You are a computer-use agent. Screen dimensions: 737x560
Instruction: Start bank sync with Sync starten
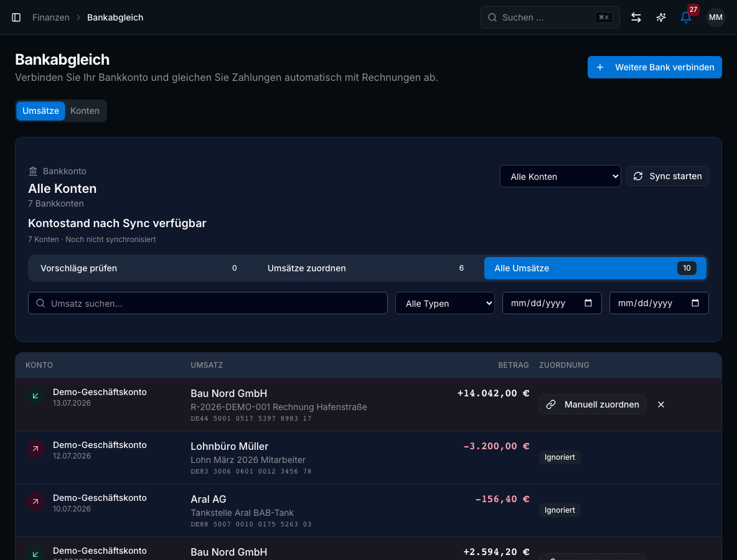[x=667, y=176]
